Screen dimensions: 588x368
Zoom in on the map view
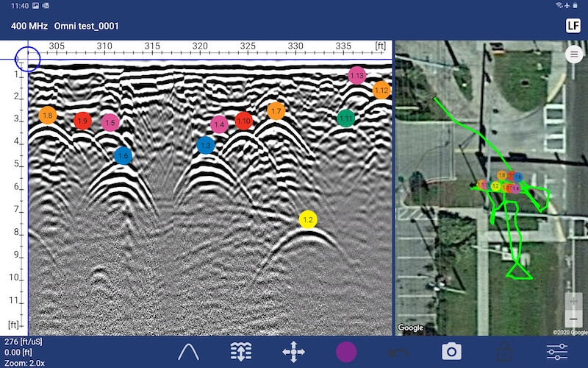573,302
